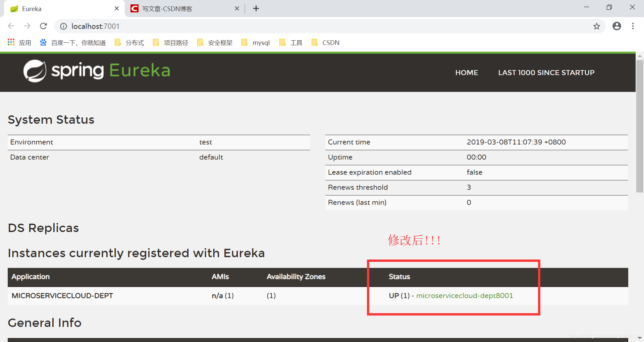Open the user profile icon

pos(616,26)
